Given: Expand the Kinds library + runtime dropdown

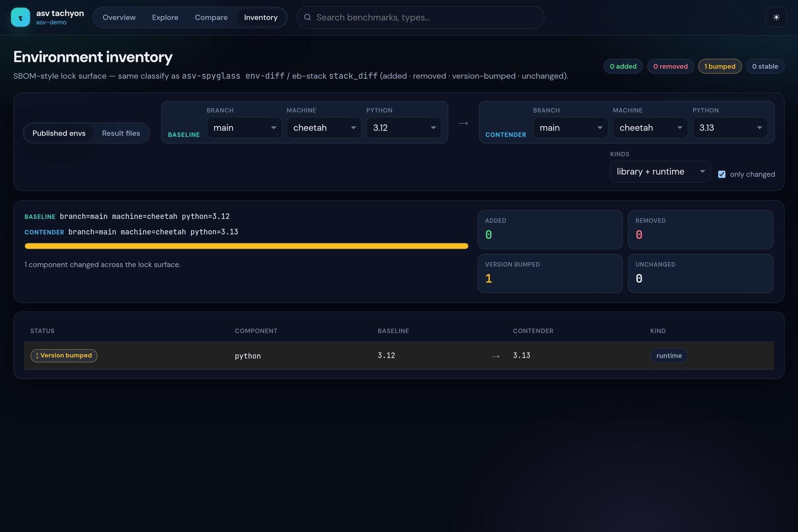Looking at the screenshot, I should point(660,172).
